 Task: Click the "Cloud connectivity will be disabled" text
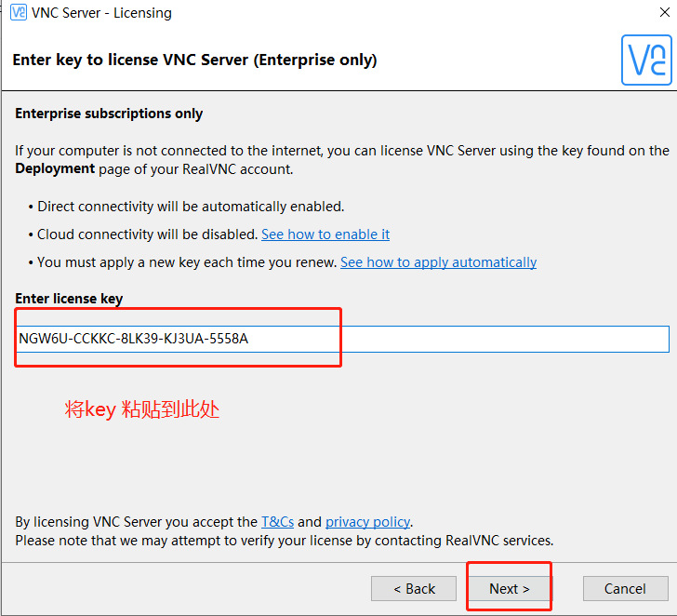tap(147, 234)
